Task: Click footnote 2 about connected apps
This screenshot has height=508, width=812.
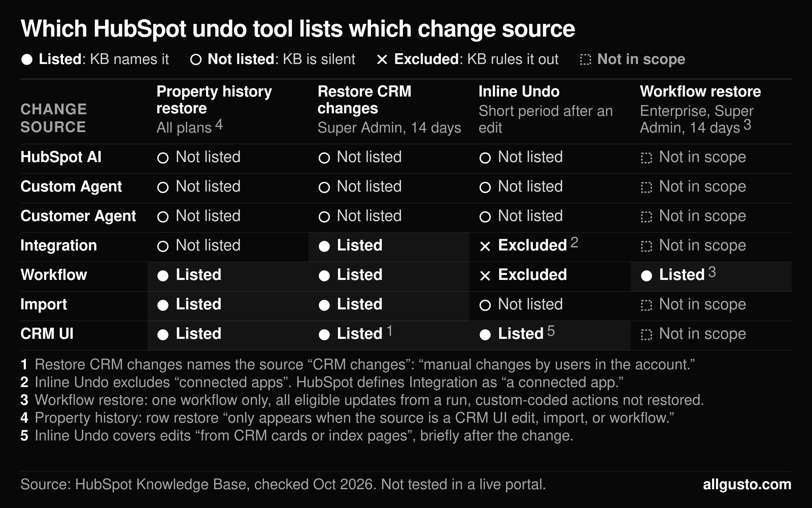Action: click(x=322, y=383)
